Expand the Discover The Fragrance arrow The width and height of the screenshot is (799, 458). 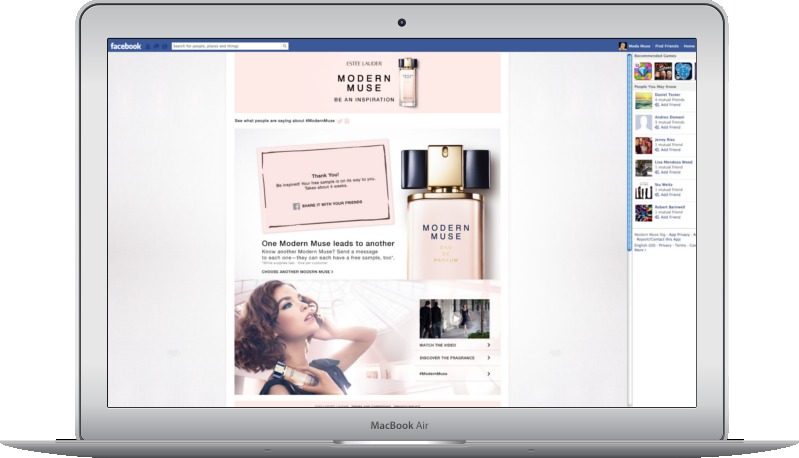click(x=489, y=358)
